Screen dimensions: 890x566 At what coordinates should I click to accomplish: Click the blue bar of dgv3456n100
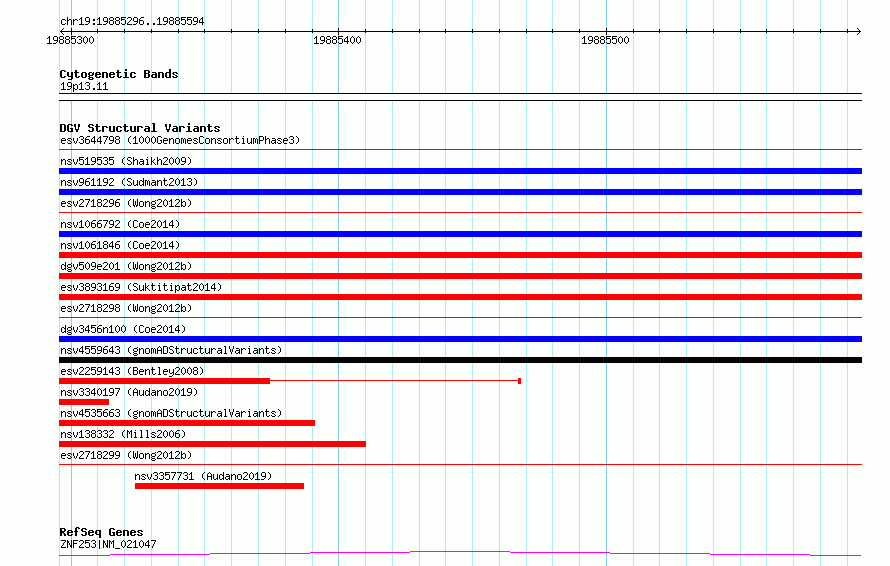click(460, 339)
